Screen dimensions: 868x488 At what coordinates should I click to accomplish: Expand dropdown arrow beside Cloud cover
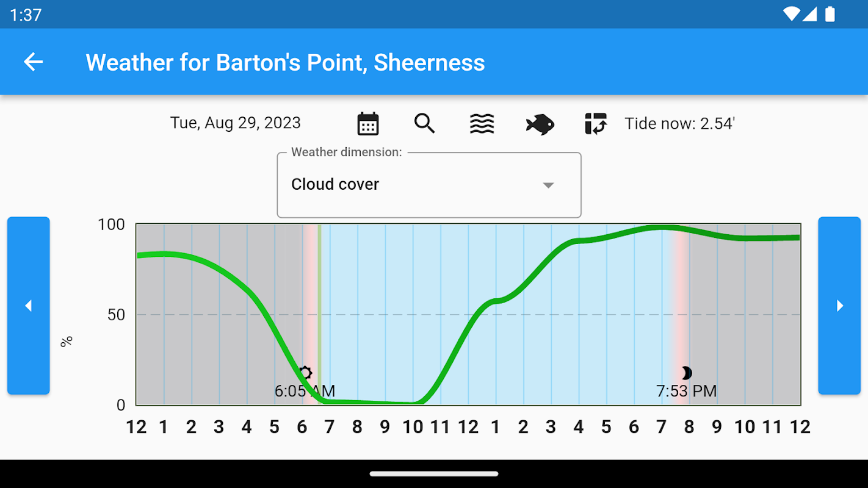[548, 185]
